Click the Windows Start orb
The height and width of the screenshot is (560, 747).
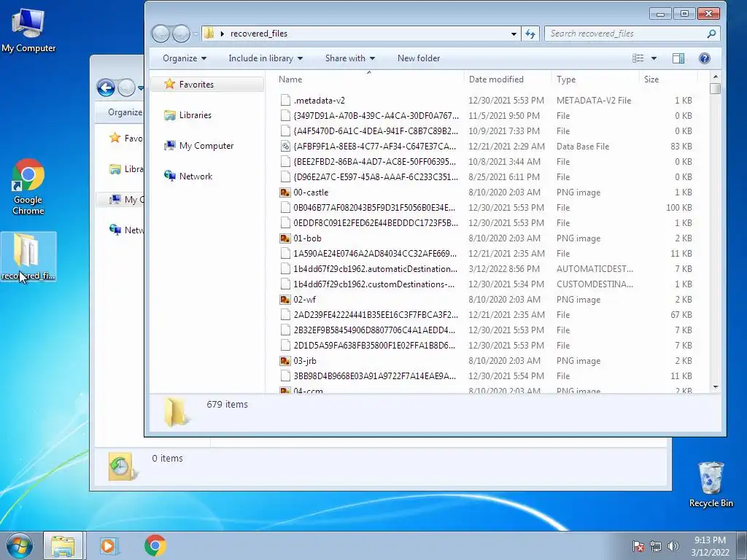pyautogui.click(x=20, y=545)
